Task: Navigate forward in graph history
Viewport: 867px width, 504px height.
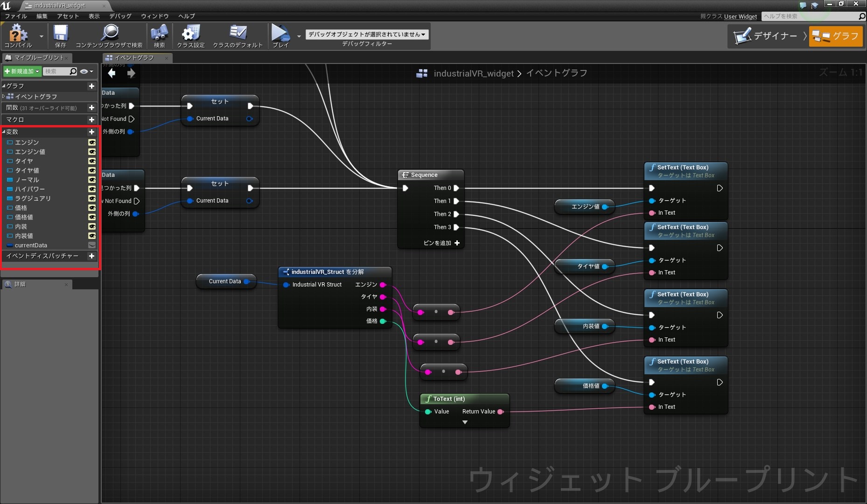Action: point(131,73)
